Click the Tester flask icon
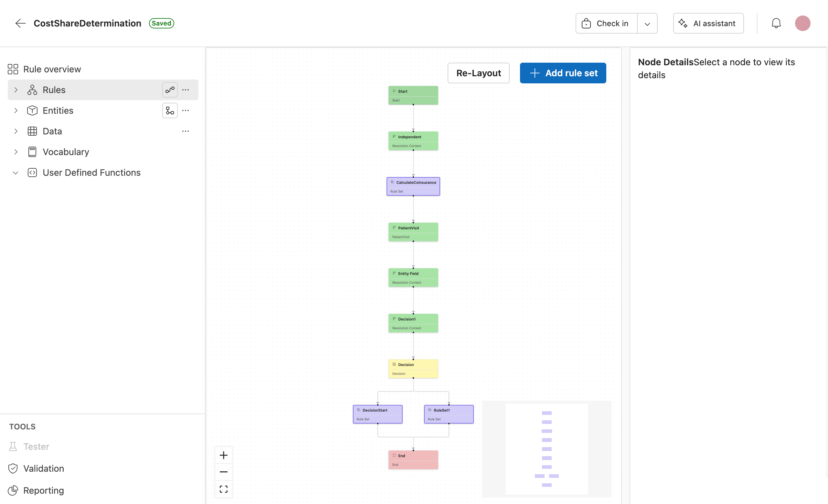This screenshot has height=504, width=828. click(x=13, y=446)
